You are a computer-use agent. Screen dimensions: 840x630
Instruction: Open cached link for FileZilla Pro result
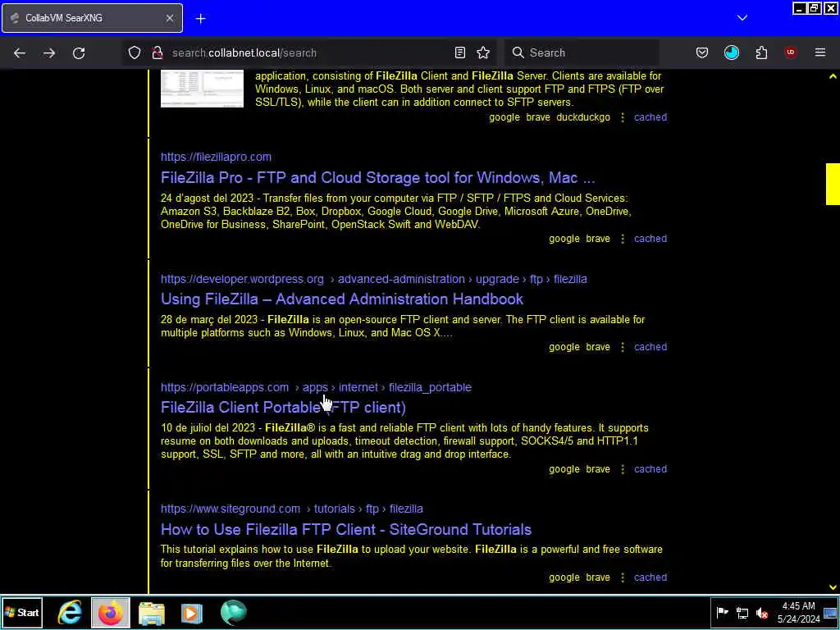(x=651, y=239)
